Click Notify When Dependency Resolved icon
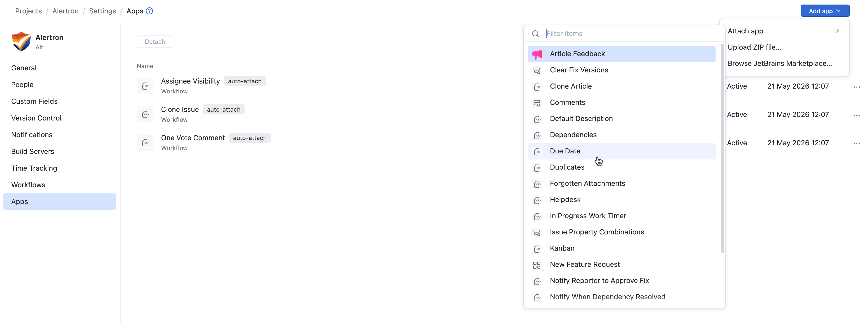868x322 pixels. pyautogui.click(x=537, y=297)
